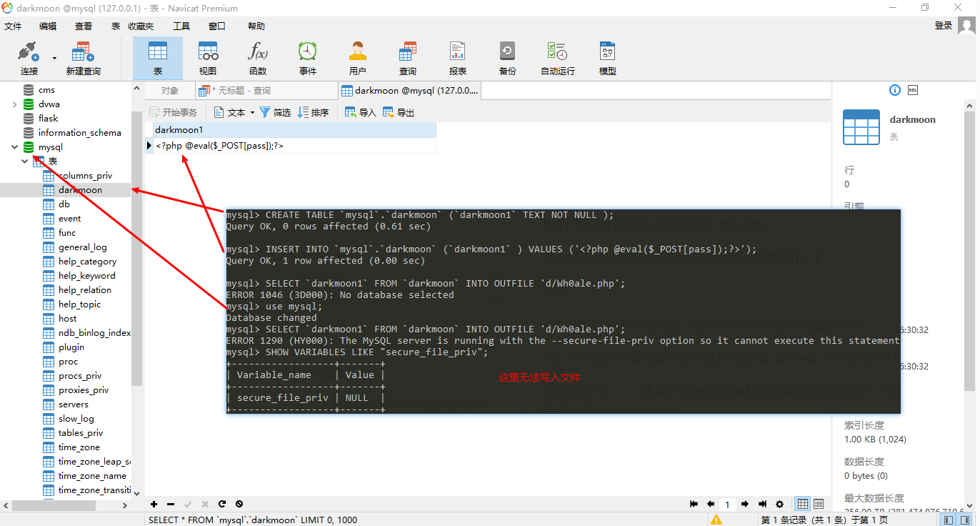Open the Query (查询) toolbar icon
The width and height of the screenshot is (980, 526).
point(408,59)
